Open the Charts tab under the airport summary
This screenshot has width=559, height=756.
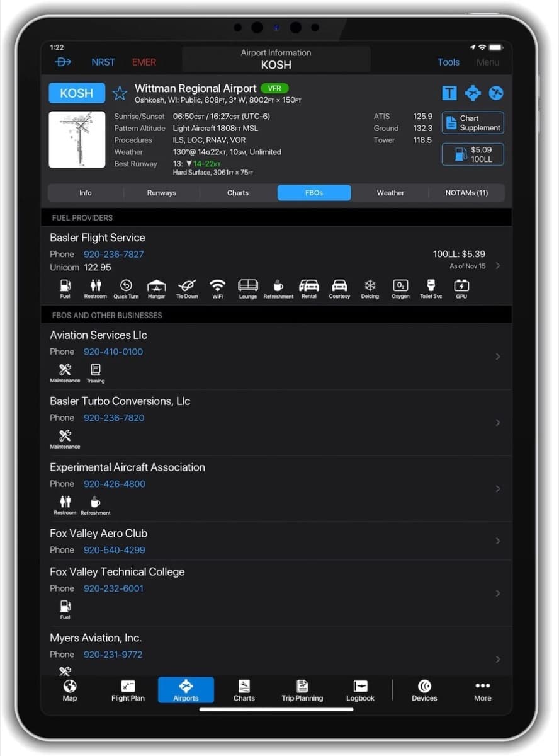(x=238, y=193)
